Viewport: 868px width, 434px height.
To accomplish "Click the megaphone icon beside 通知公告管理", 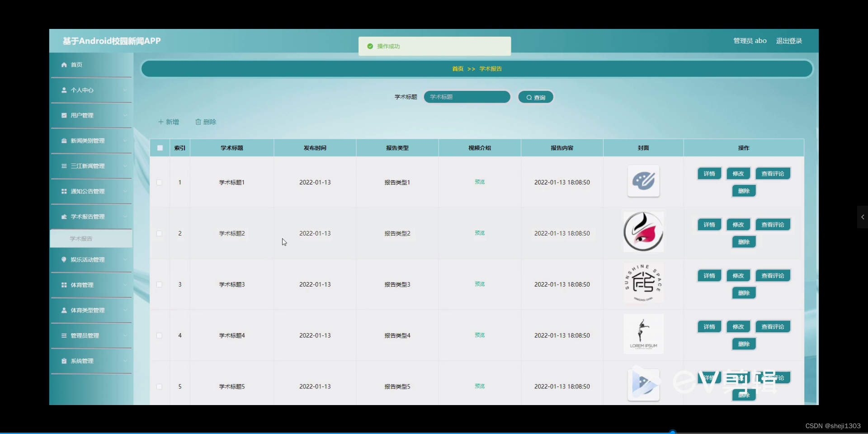I will [x=64, y=191].
